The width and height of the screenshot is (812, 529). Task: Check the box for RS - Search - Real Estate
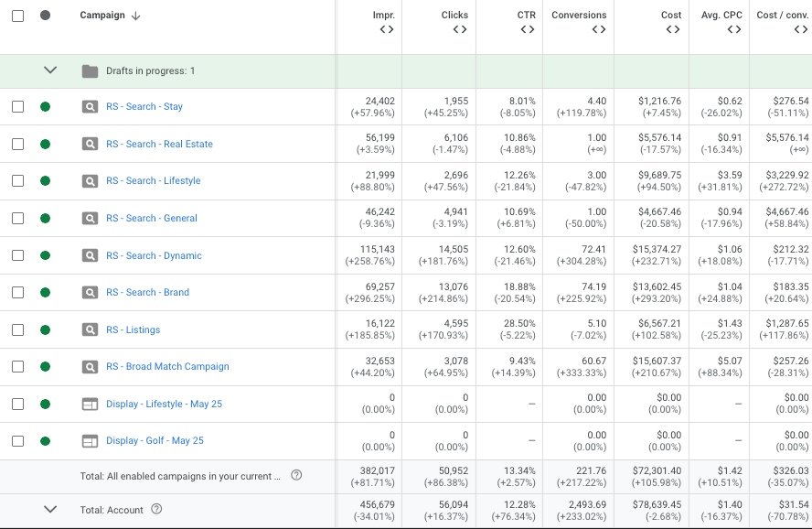click(17, 144)
